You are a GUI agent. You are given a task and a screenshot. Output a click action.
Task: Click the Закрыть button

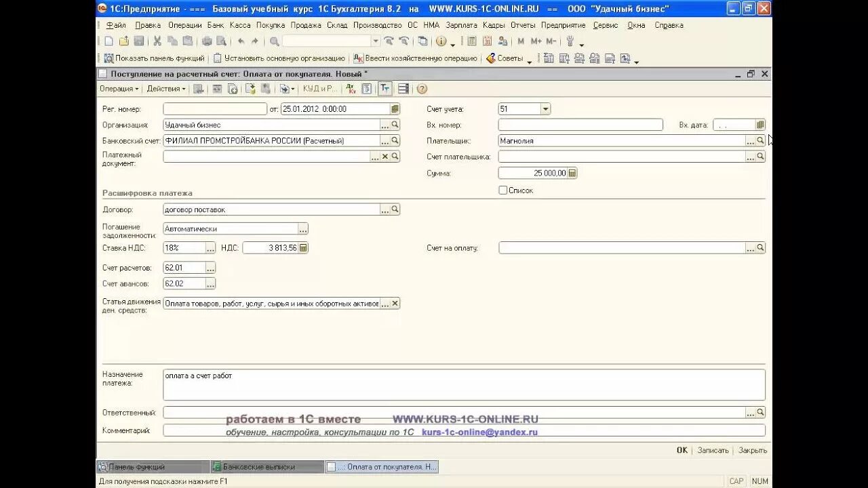coord(753,450)
